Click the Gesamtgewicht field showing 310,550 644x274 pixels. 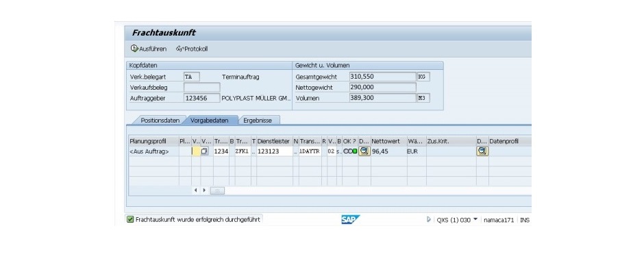[x=382, y=77]
